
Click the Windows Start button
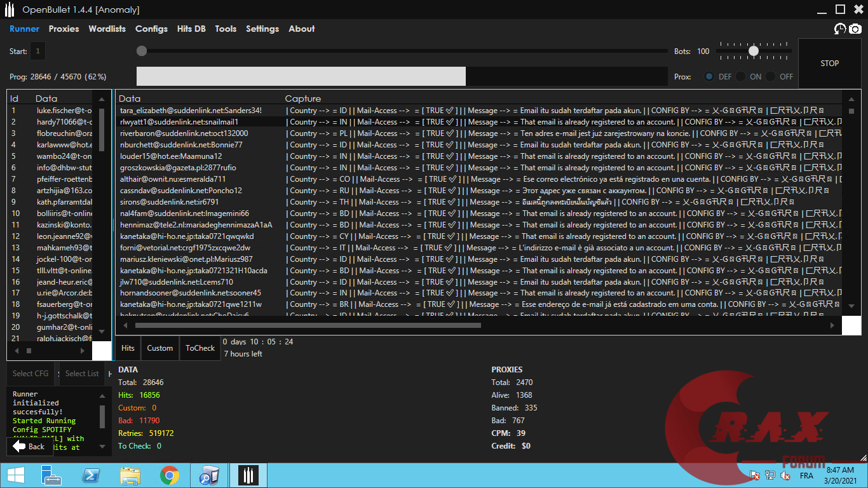15,475
